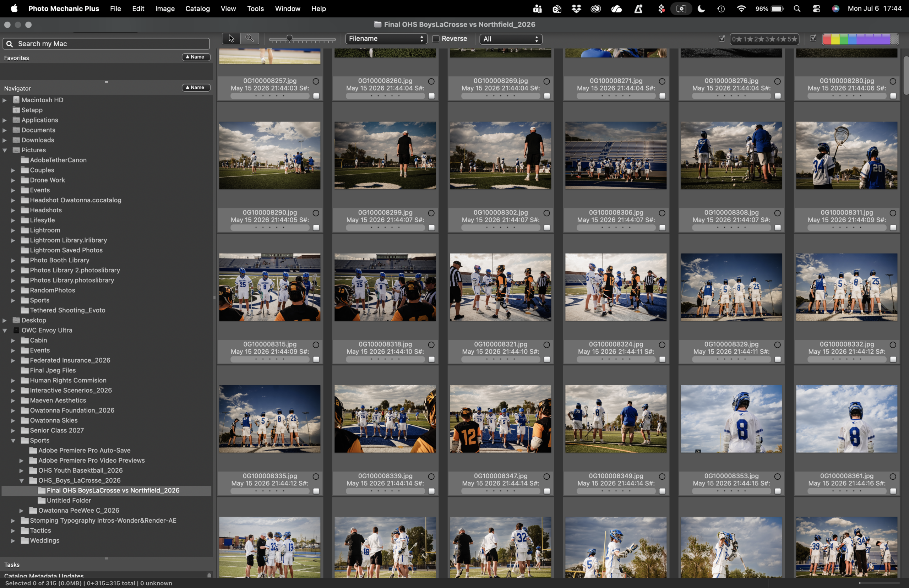
Task: Click the color class circle for 0G100008311.jpg
Action: 893,213
